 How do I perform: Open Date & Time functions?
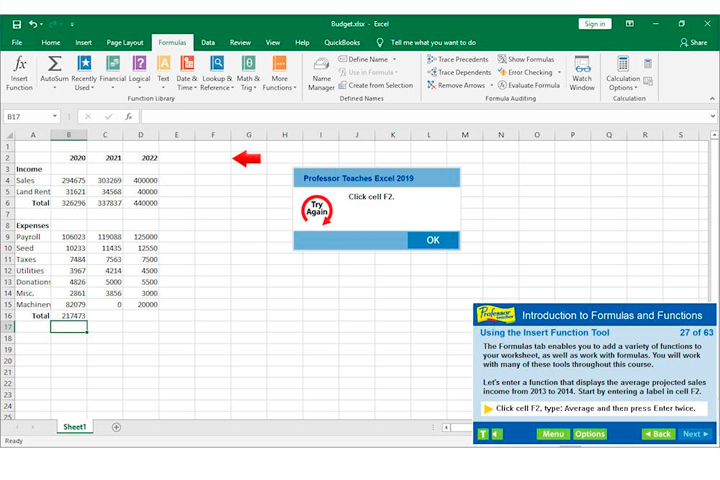click(x=187, y=73)
